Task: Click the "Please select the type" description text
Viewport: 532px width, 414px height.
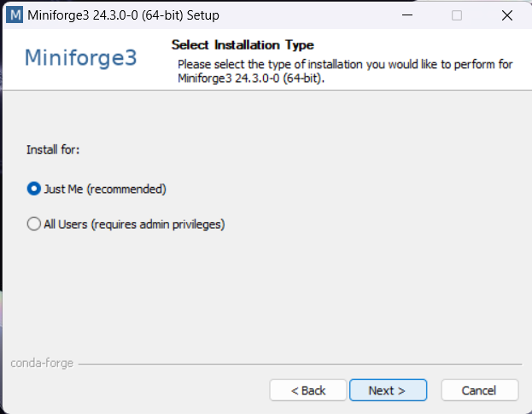Action: click(344, 64)
